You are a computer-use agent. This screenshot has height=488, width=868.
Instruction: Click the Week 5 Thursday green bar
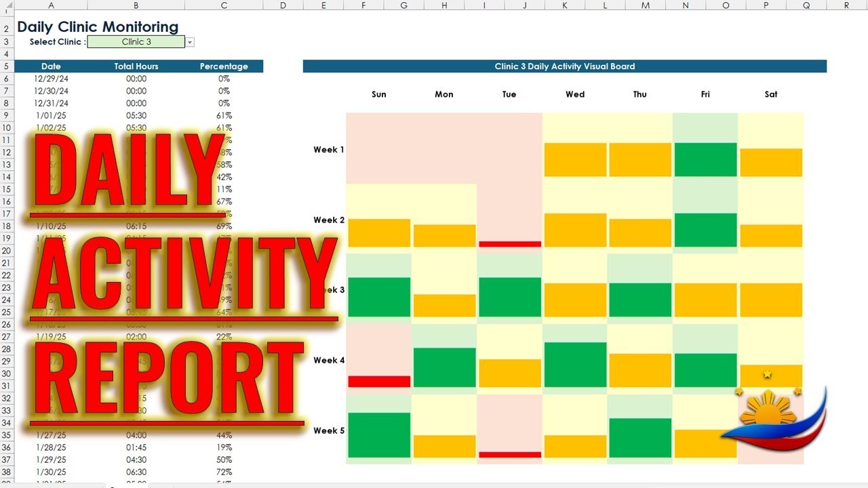click(640, 438)
